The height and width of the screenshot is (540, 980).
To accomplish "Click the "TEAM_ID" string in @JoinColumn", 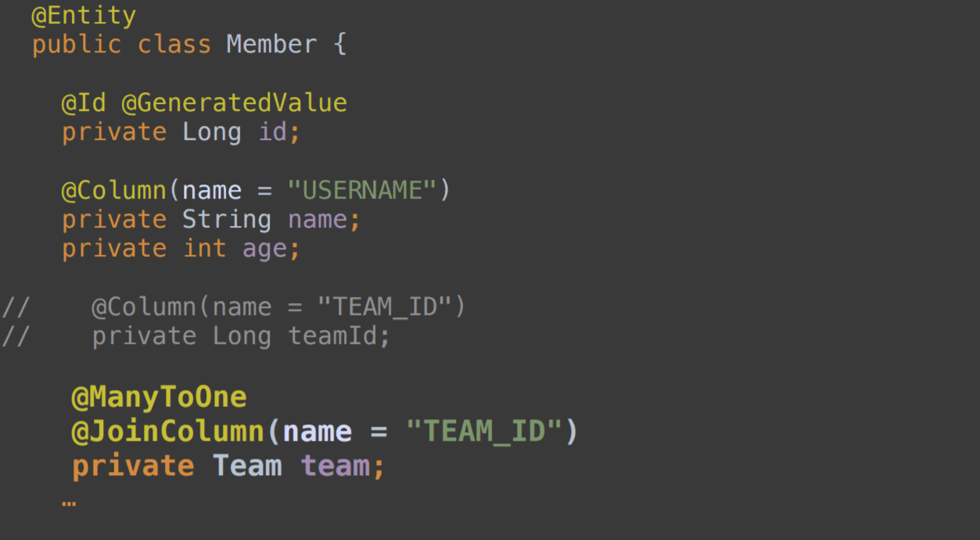I will coord(484,431).
